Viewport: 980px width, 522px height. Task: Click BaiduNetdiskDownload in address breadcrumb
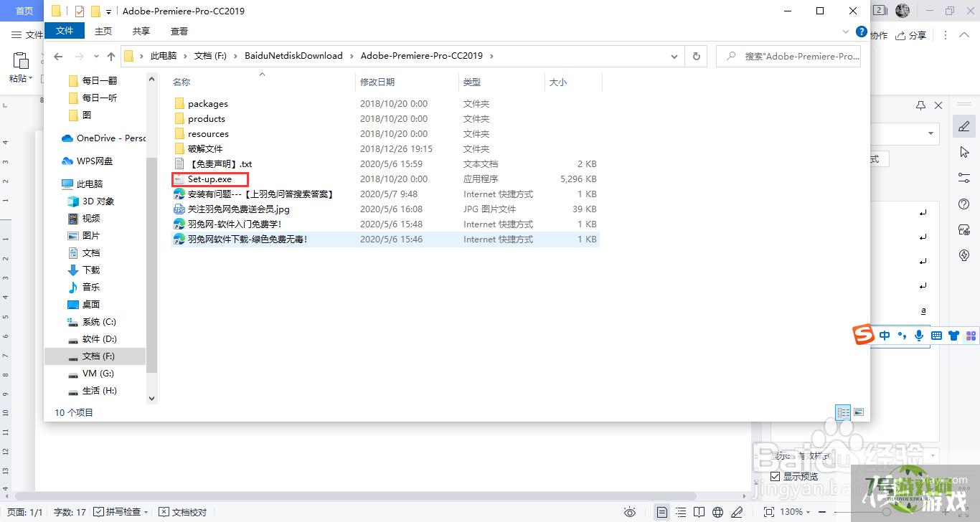point(293,56)
